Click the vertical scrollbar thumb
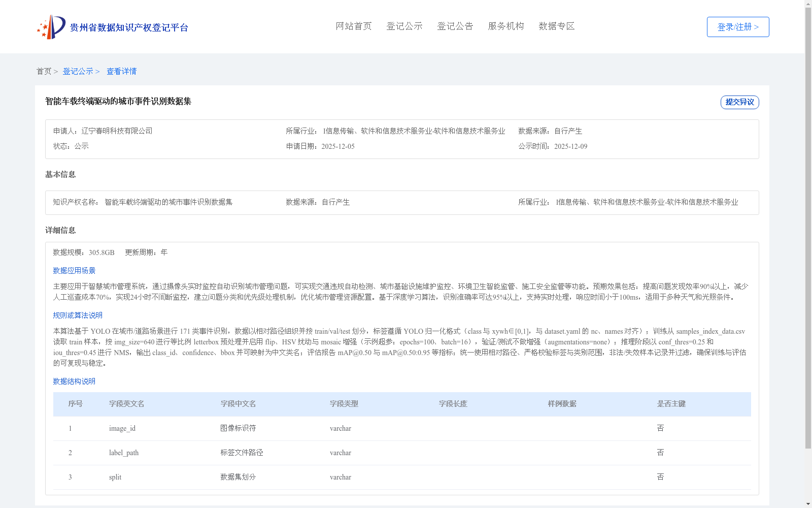The height and width of the screenshot is (508, 812). 808,228
